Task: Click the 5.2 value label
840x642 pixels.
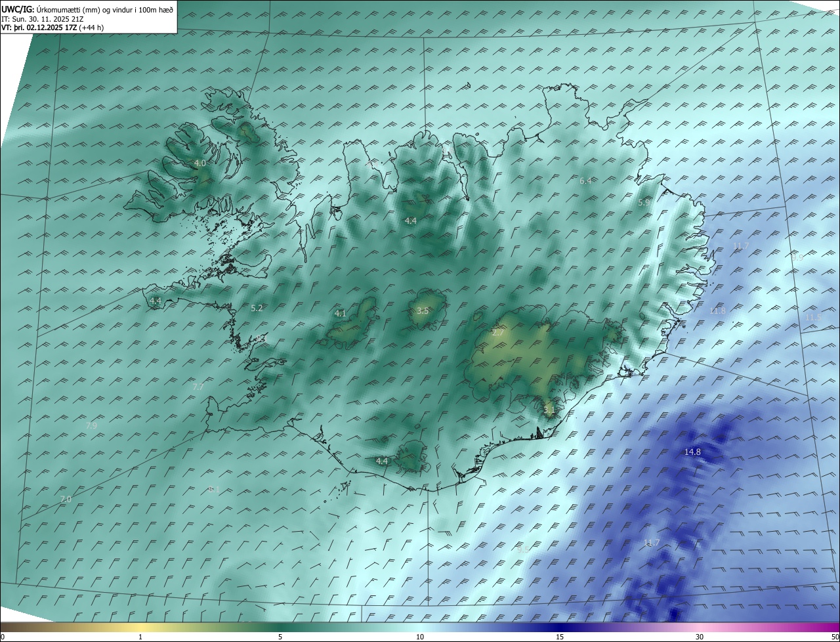Action: click(x=257, y=308)
